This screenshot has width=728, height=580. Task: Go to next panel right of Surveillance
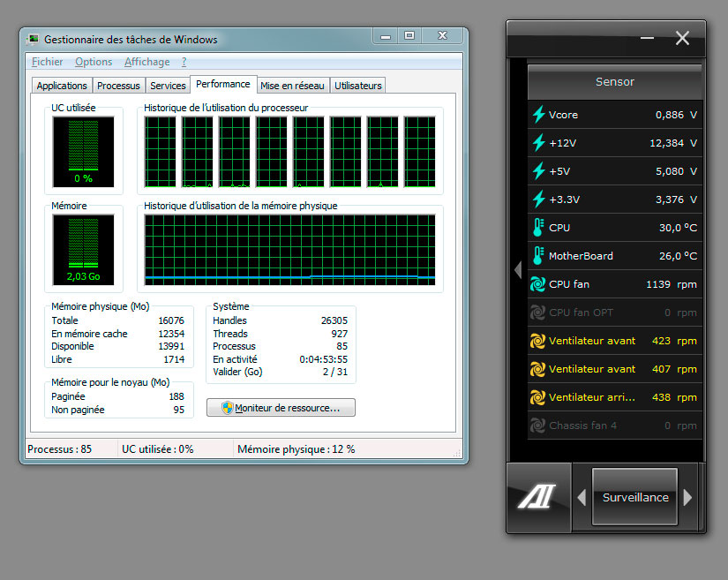(688, 497)
